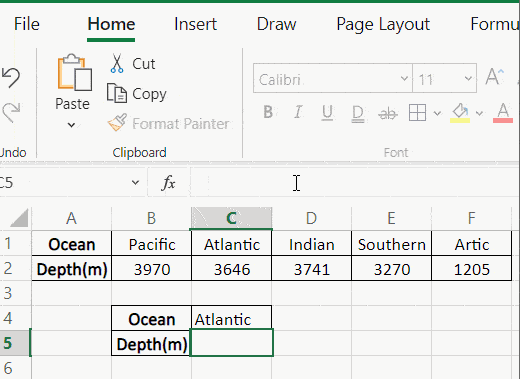Select the 'Southern' cell
Screen dimensions: 520x379
[x=392, y=244]
